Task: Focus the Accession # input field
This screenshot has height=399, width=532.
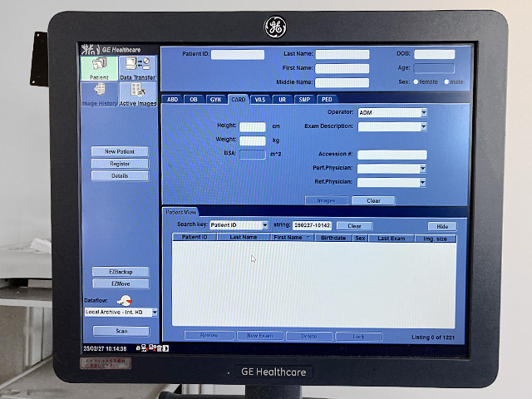Action: click(392, 155)
